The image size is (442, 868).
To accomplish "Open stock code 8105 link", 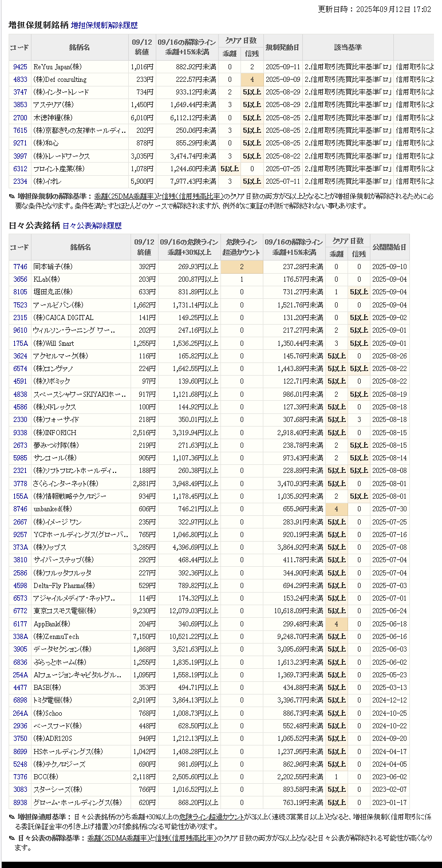I will coord(20,292).
